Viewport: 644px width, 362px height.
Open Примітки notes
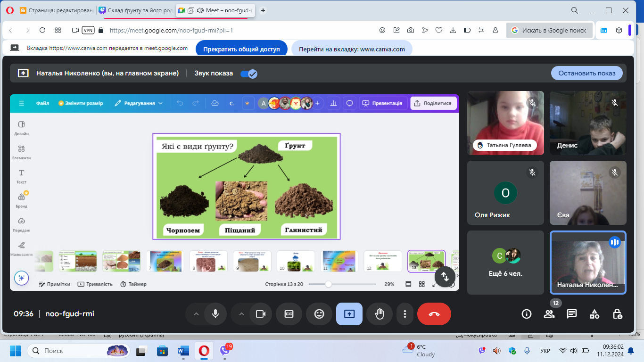(x=55, y=284)
